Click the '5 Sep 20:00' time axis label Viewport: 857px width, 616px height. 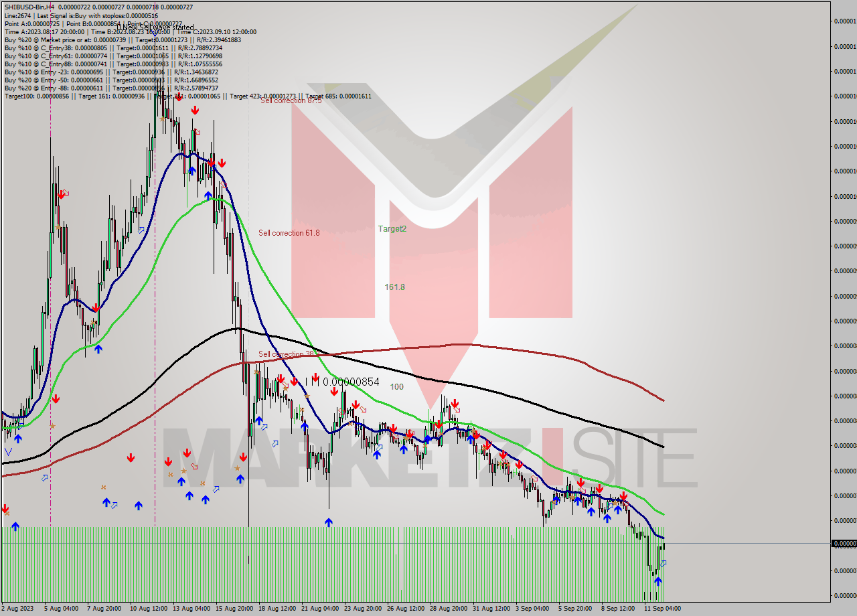point(576,609)
